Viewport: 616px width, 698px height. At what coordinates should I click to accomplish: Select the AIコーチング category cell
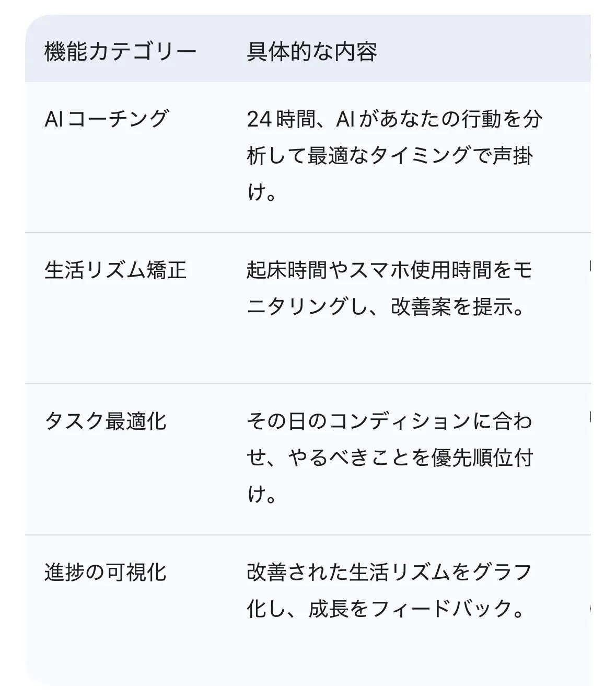point(107,119)
